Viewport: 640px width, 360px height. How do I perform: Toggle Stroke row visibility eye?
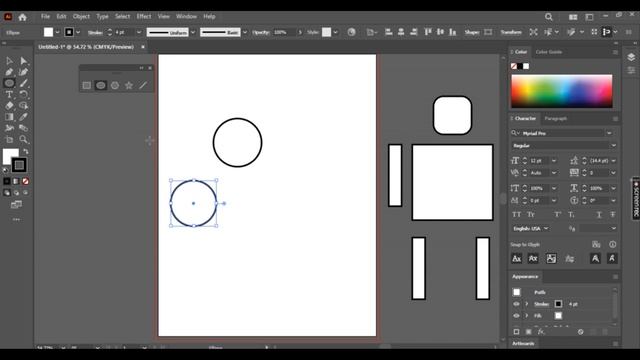pyautogui.click(x=516, y=304)
